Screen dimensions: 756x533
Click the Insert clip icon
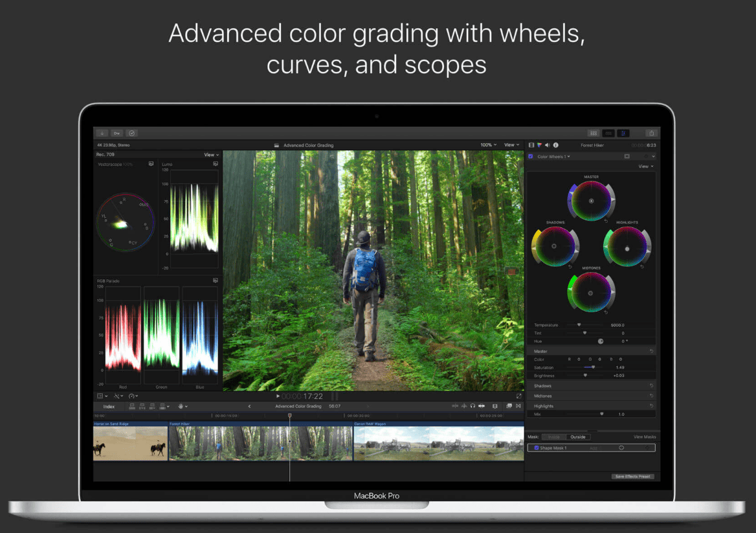coord(142,407)
